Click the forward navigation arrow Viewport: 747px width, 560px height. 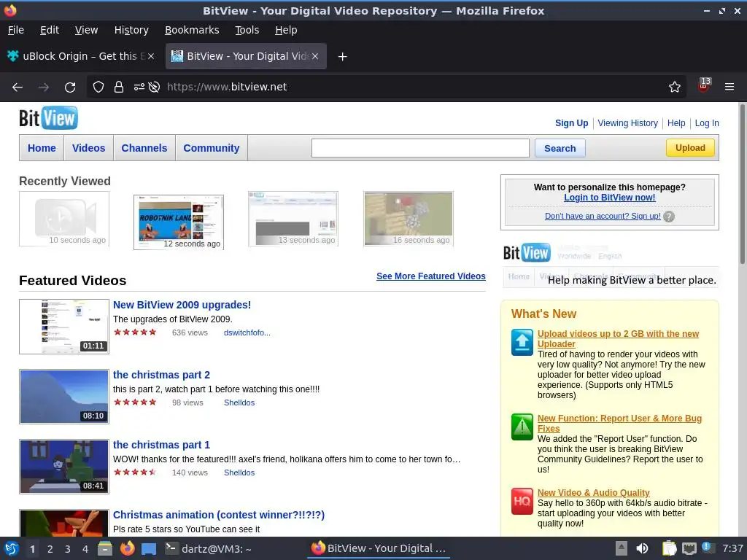[x=43, y=87]
